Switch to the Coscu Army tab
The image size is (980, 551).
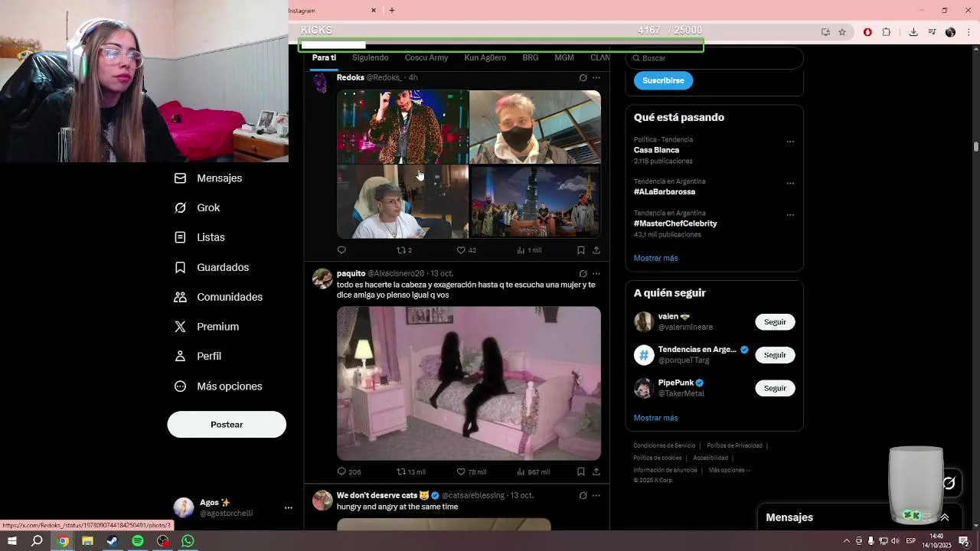[x=426, y=58]
